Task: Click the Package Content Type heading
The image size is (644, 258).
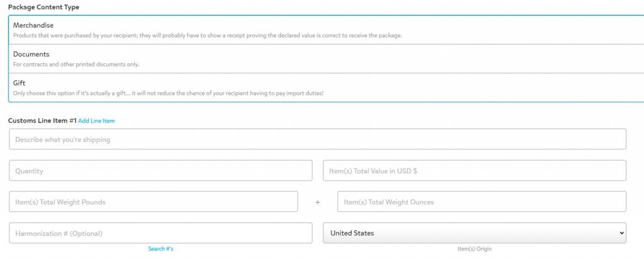Action: tap(44, 7)
